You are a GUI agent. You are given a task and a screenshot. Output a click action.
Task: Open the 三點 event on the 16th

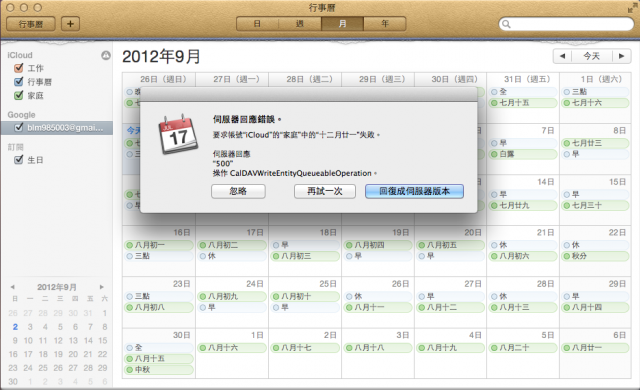click(x=159, y=256)
